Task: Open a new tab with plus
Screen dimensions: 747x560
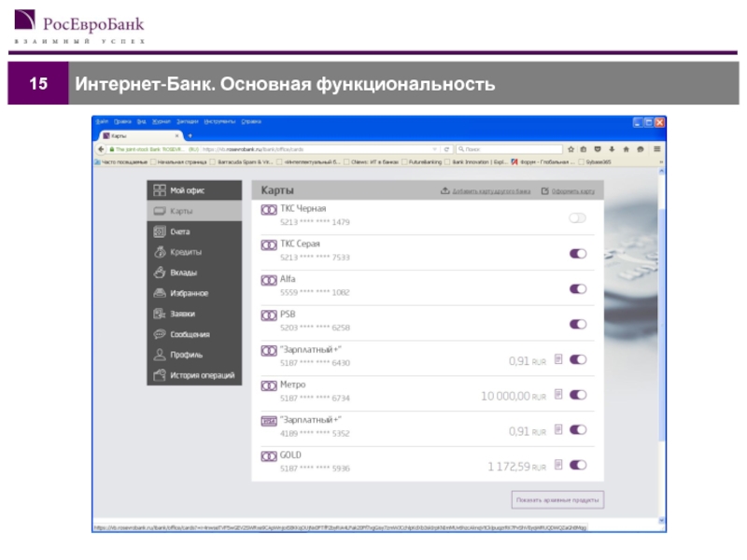Action: pyautogui.click(x=190, y=135)
